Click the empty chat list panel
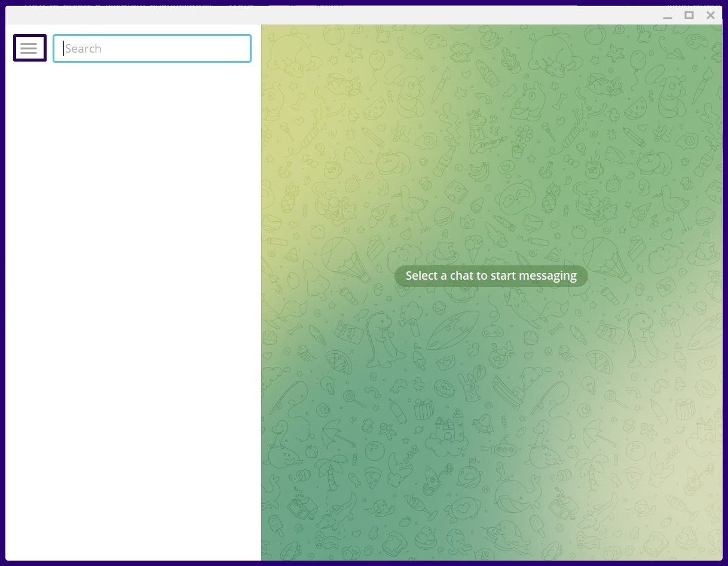 tap(133, 311)
